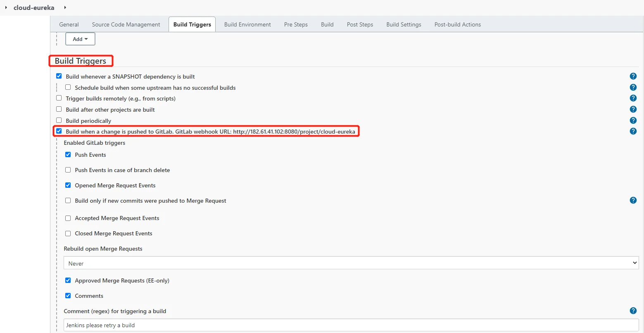The image size is (644, 333).
Task: Uncheck the Comments trigger checkbox
Action: click(x=68, y=295)
